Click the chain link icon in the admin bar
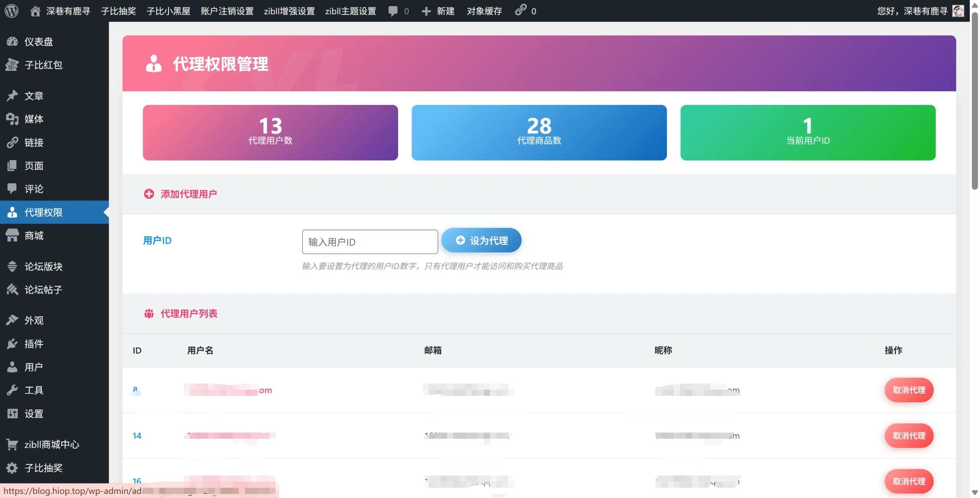980x498 pixels. [521, 10]
